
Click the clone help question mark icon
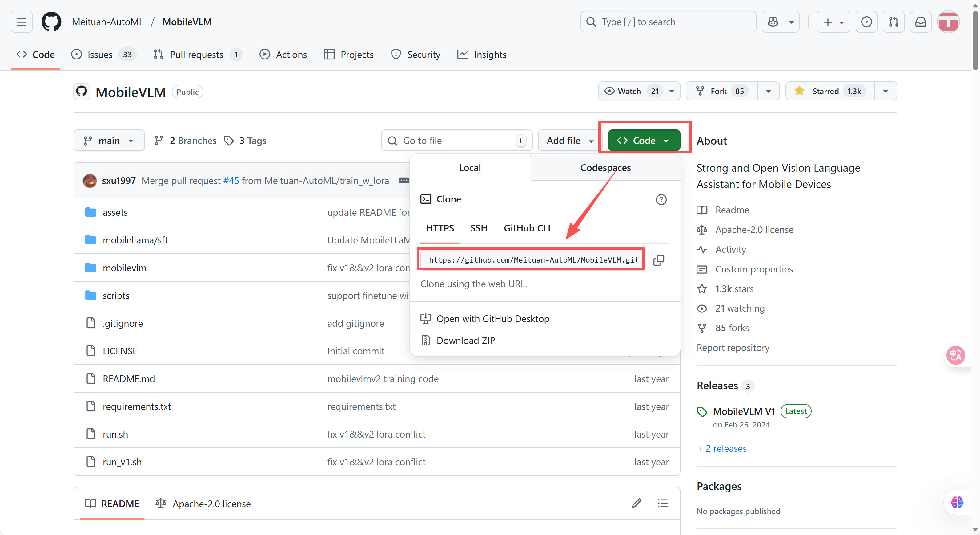[661, 199]
